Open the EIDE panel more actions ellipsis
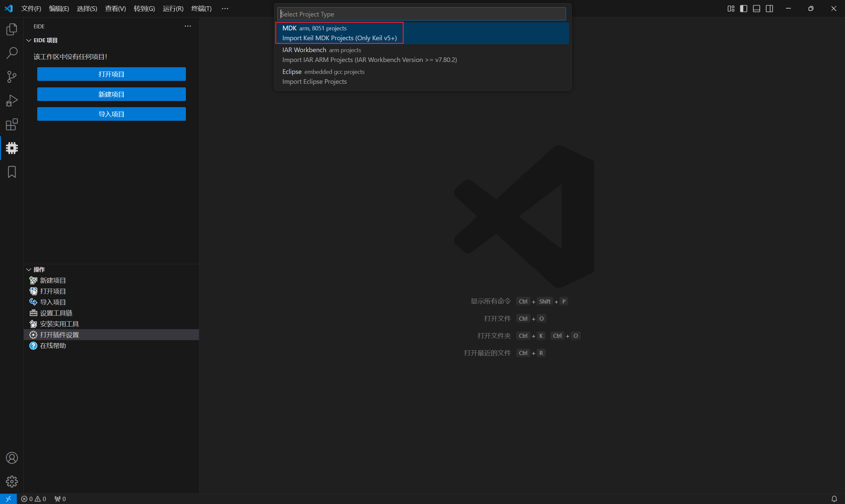 187,26
